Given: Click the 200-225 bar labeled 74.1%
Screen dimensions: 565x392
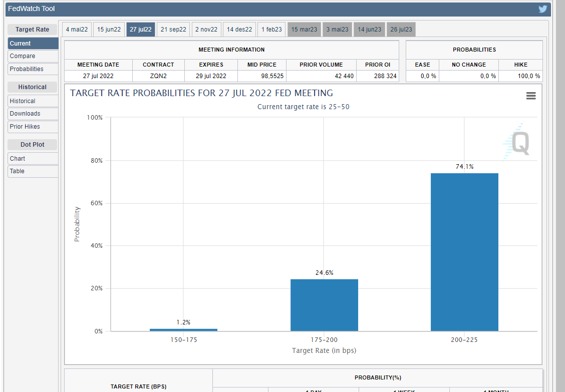Looking at the screenshot, I should pos(464,252).
